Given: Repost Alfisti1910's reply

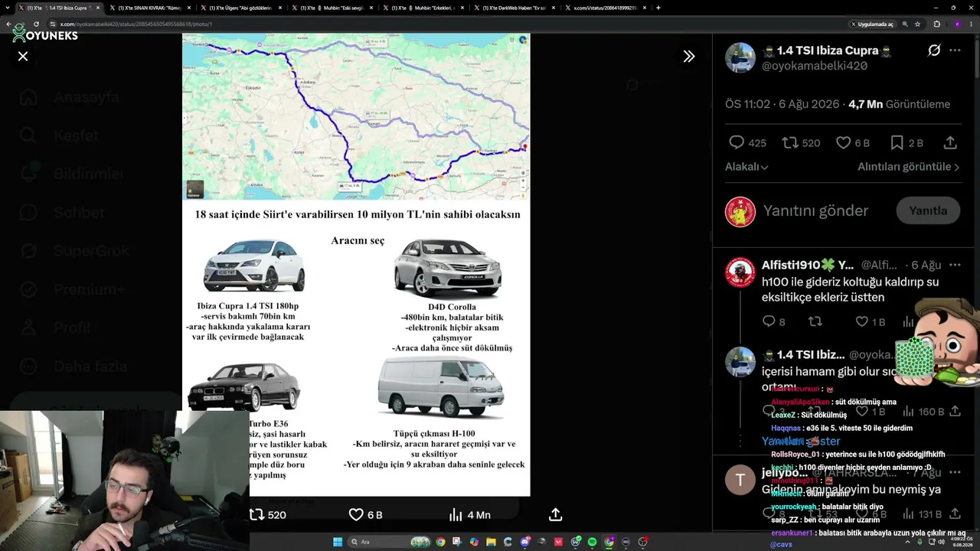Looking at the screenshot, I should coord(815,322).
